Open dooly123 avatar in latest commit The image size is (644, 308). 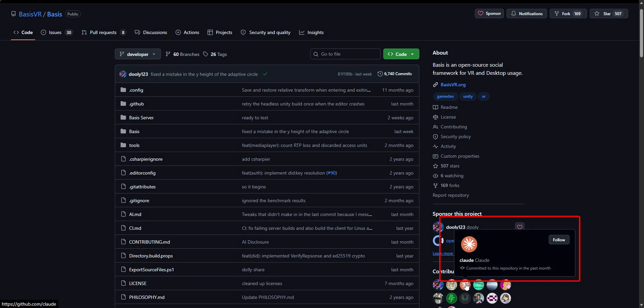[x=123, y=74]
